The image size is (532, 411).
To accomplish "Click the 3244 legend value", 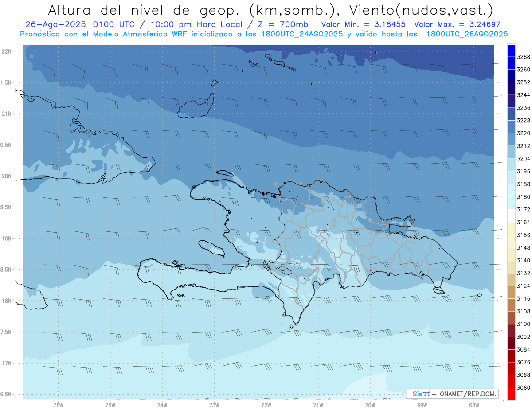I will [x=524, y=95].
